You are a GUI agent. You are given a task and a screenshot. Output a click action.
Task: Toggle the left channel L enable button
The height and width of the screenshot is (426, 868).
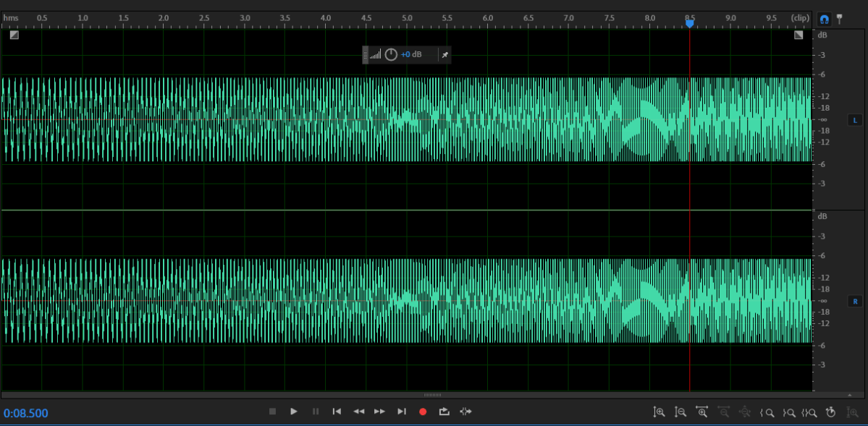click(855, 119)
